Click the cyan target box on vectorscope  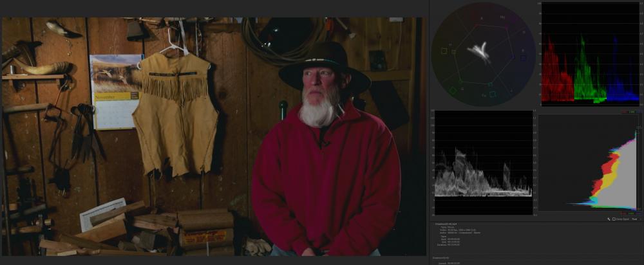pos(493,95)
